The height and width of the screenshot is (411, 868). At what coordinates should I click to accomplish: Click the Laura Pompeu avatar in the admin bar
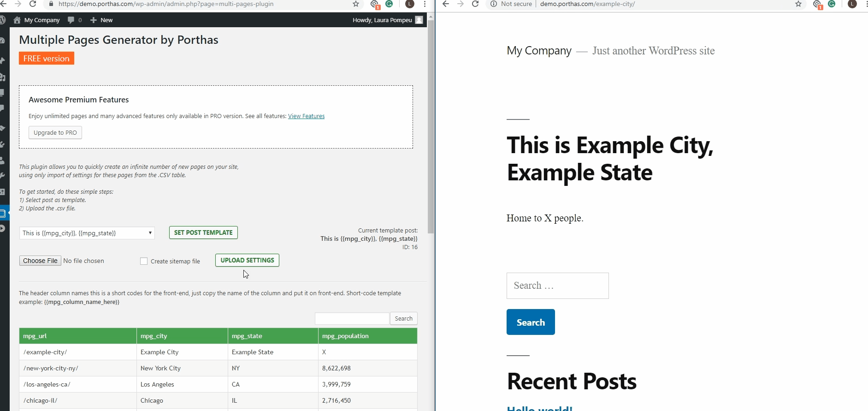(419, 20)
